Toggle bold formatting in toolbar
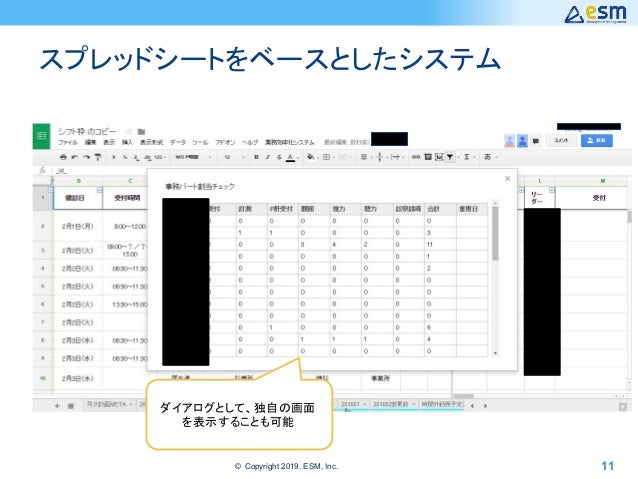 point(256,157)
